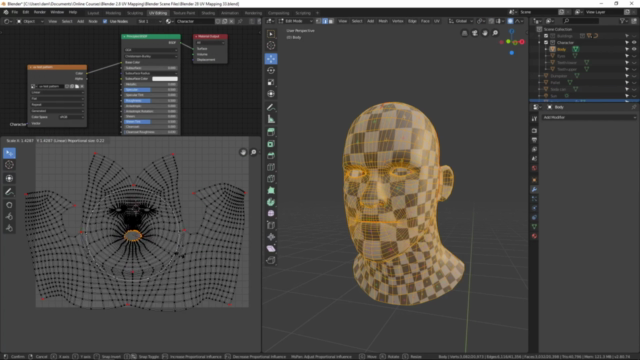Enable face select mode
Image resolution: width=640 pixels, height=360 pixels.
(331, 21)
